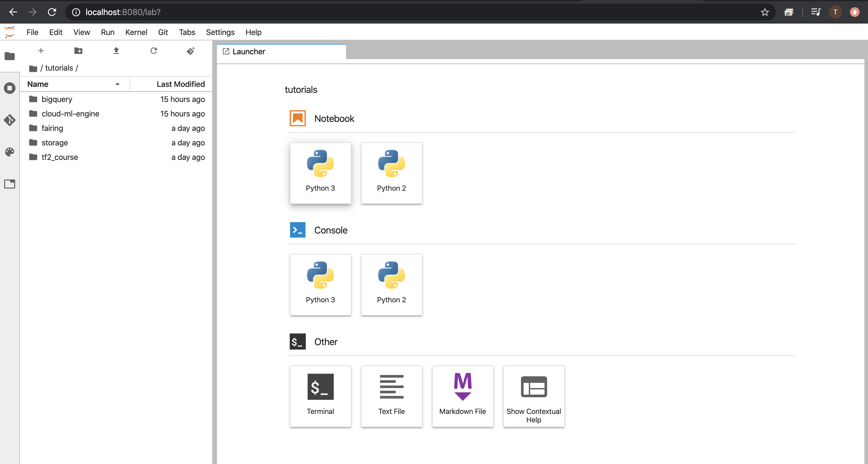Open the Git menu

point(163,32)
